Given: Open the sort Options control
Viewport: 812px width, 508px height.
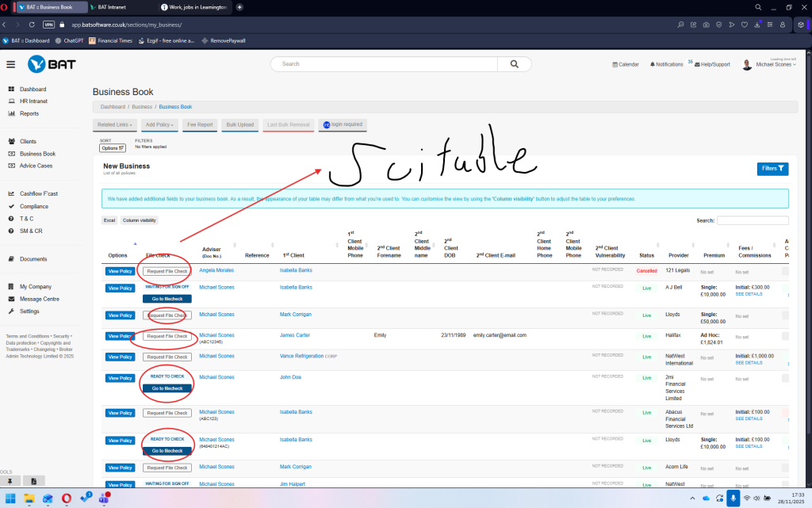Looking at the screenshot, I should (113, 147).
